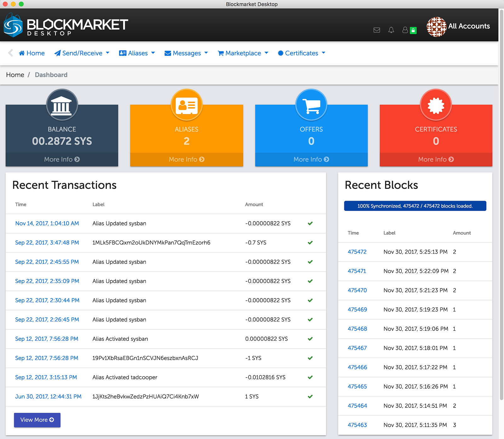504x439 pixels.
Task: Open the notifications bell icon
Action: 391,30
